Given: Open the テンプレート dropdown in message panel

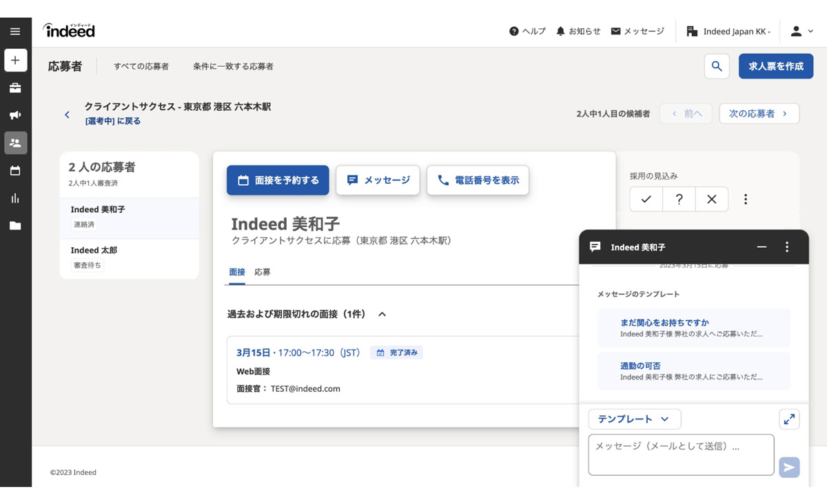Looking at the screenshot, I should [633, 419].
